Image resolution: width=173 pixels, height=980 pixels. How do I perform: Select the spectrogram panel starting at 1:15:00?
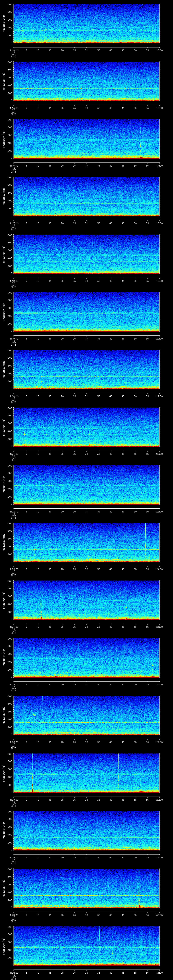pyautogui.click(x=87, y=81)
